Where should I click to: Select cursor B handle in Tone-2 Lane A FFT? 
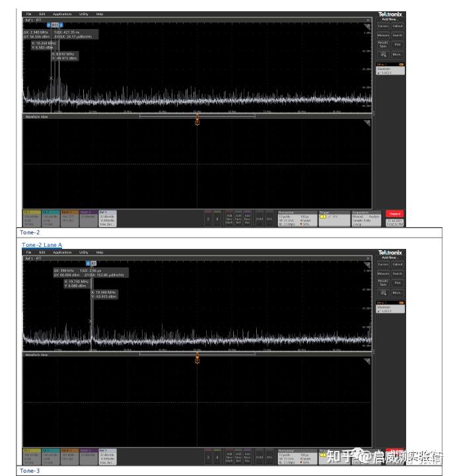coord(88,263)
